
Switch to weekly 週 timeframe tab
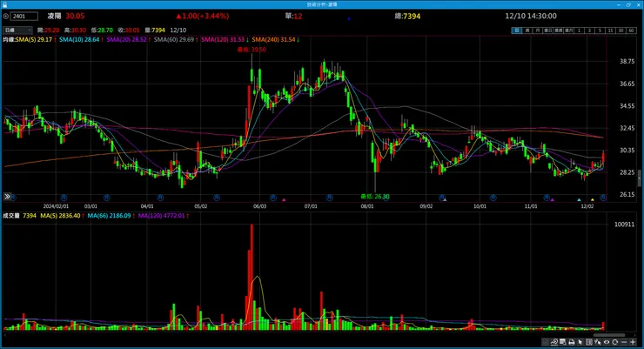tap(527, 30)
